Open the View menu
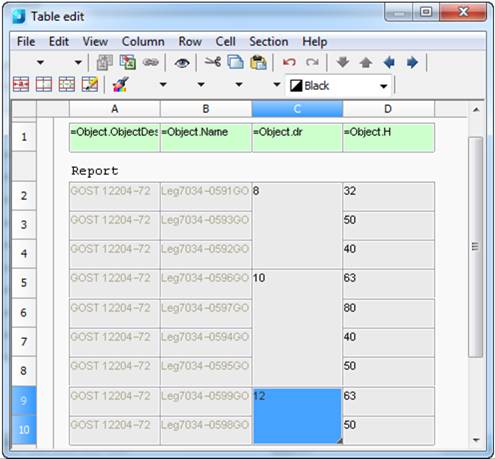Viewport: 495px width, 459px height. coord(95,42)
